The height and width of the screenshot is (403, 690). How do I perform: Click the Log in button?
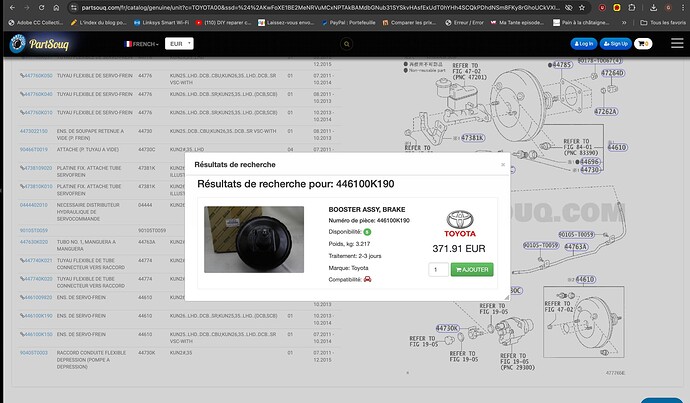click(x=584, y=44)
